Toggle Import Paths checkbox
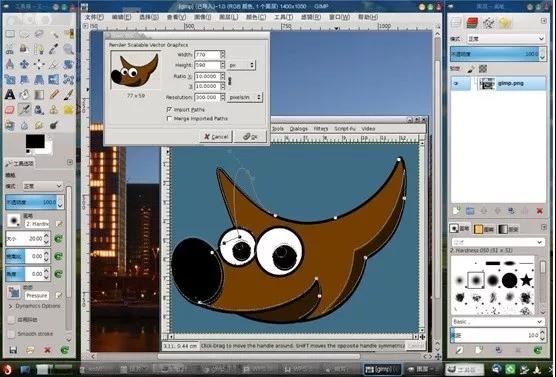This screenshot has height=377, width=556. click(x=169, y=110)
